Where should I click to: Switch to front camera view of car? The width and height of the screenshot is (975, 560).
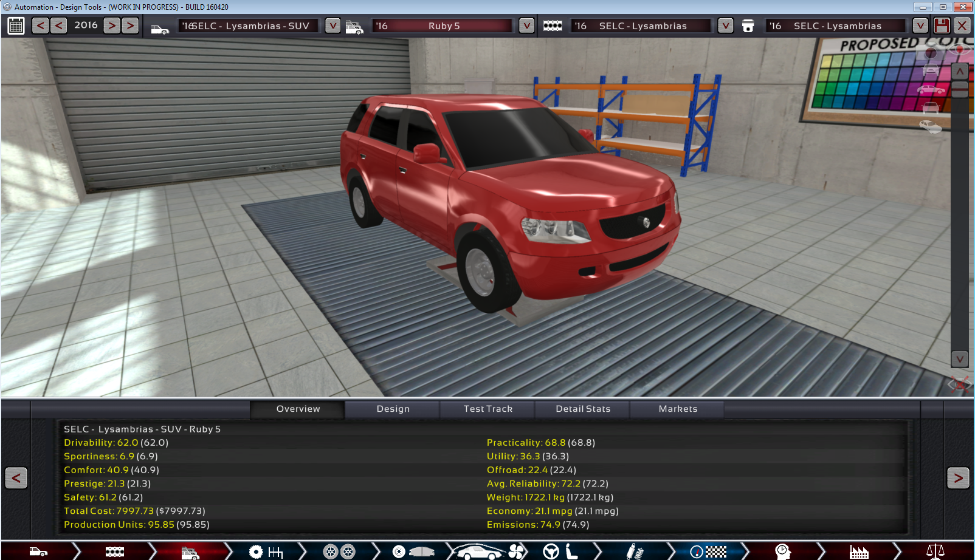[930, 70]
